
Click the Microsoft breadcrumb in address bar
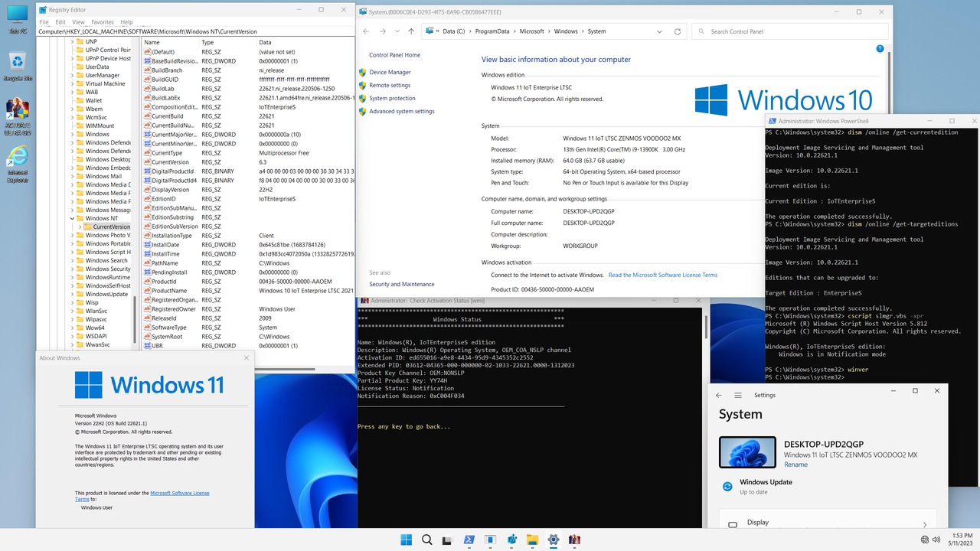tap(532, 31)
